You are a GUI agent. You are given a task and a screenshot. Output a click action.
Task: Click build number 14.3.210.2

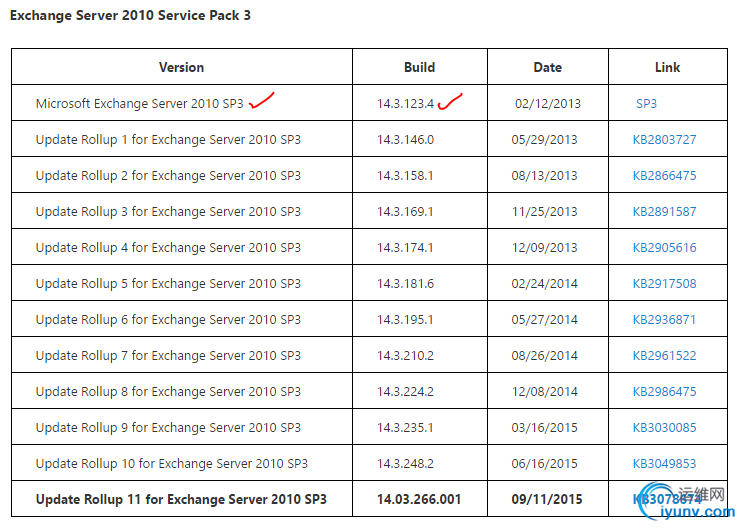405,355
